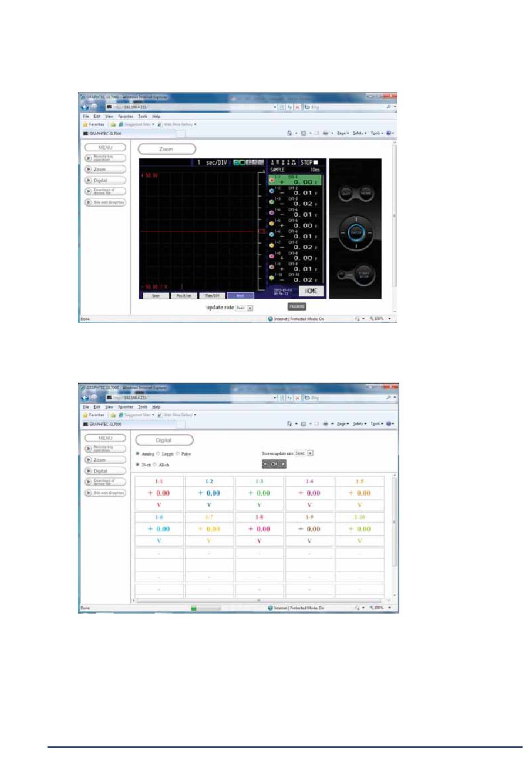The height and width of the screenshot is (762, 532).
Task: Click the HOME button on the recorder display
Action: (x=311, y=291)
